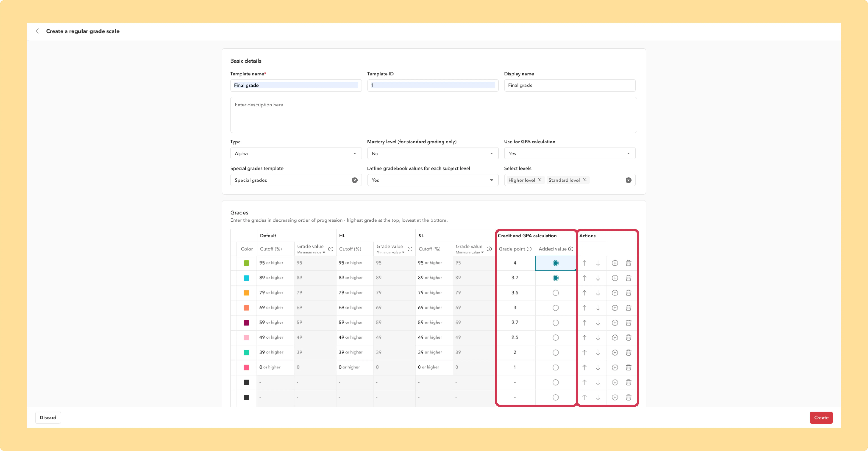Delete the grade point 1 row
The height and width of the screenshot is (451, 868).
628,367
